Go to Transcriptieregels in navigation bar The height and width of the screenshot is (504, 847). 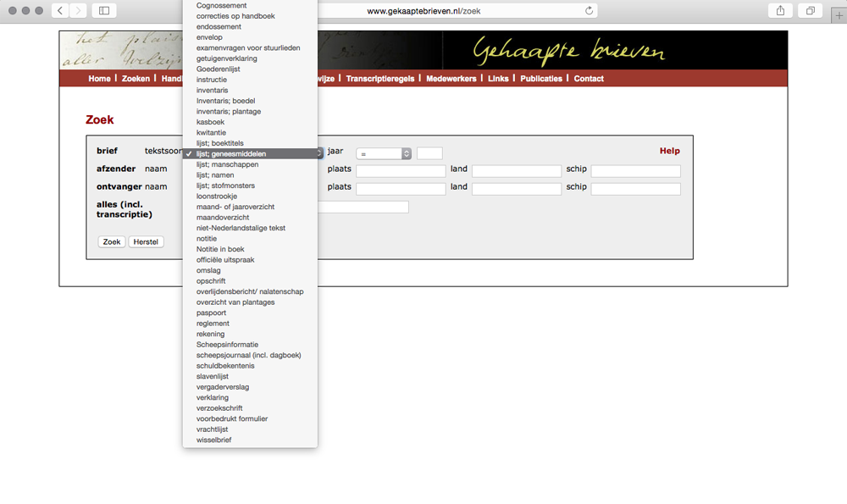(x=379, y=79)
